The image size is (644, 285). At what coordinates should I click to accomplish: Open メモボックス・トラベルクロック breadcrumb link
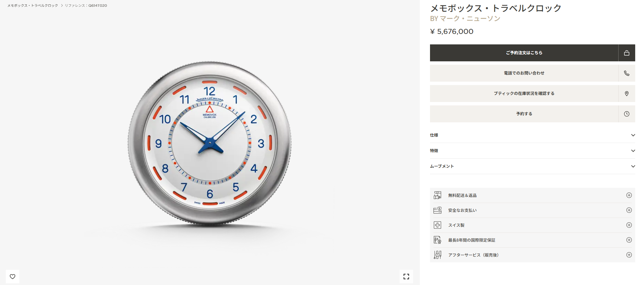33,5
